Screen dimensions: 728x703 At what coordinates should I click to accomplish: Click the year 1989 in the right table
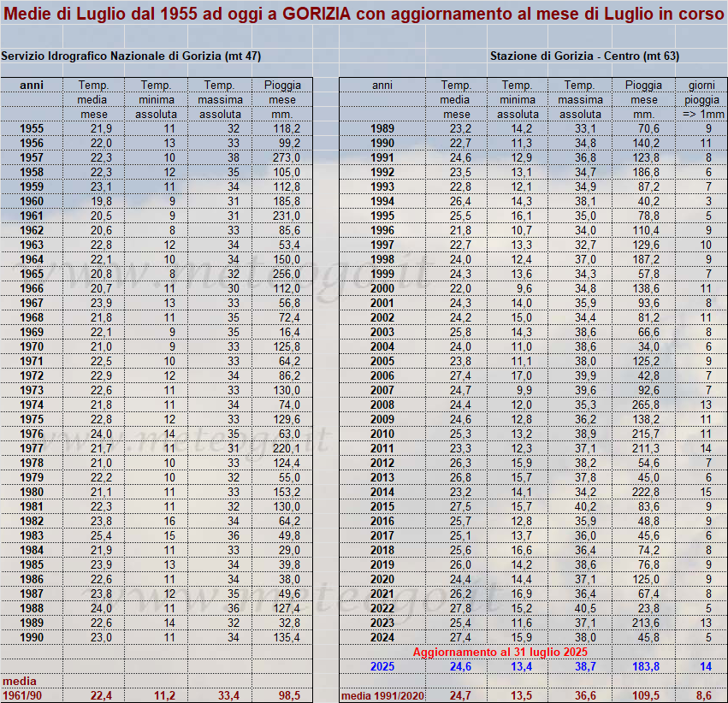pos(382,128)
